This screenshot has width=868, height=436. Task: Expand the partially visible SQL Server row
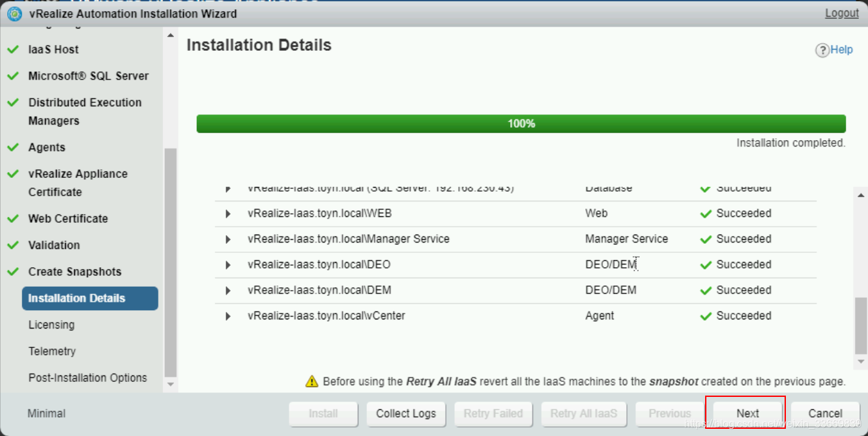pyautogui.click(x=228, y=189)
